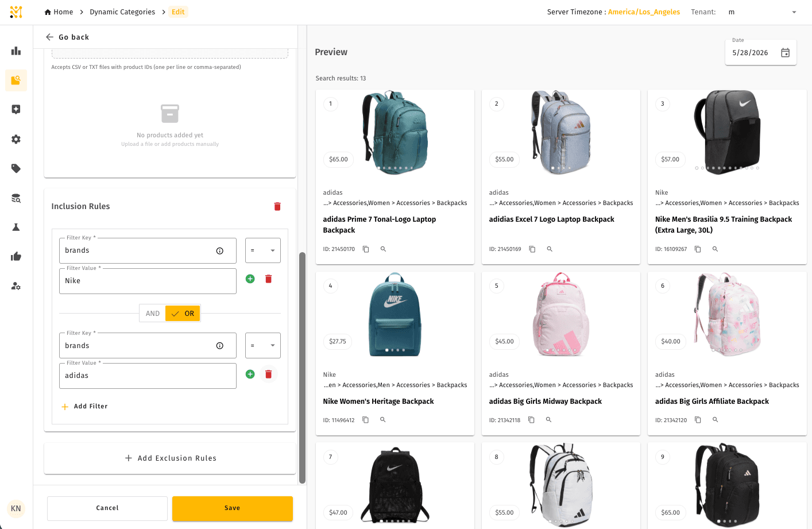Copy product ID 21342120

tap(698, 420)
